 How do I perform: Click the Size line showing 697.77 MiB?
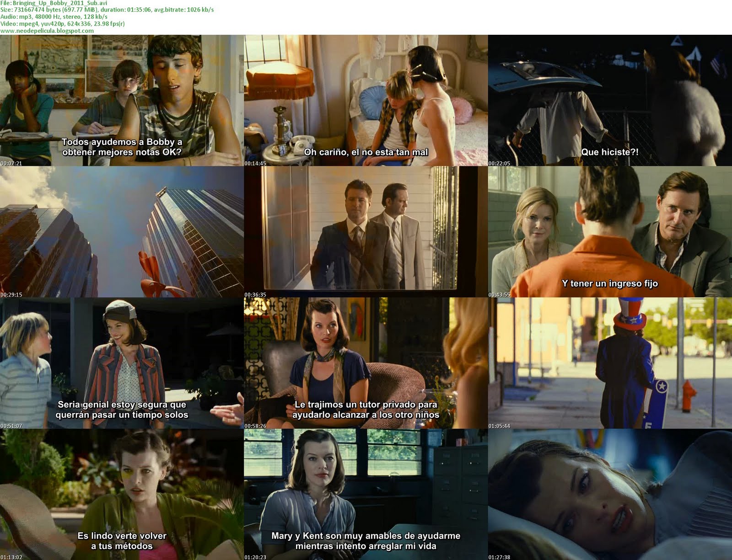(107, 10)
